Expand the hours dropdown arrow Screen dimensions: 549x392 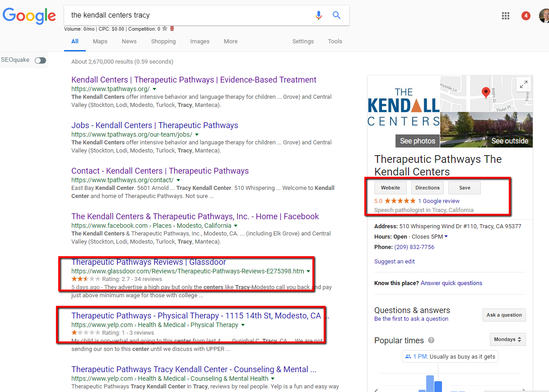446,236
